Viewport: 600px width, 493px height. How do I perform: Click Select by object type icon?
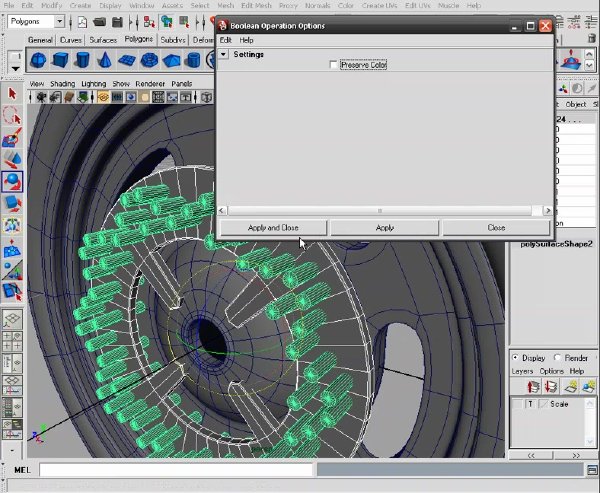pos(166,22)
